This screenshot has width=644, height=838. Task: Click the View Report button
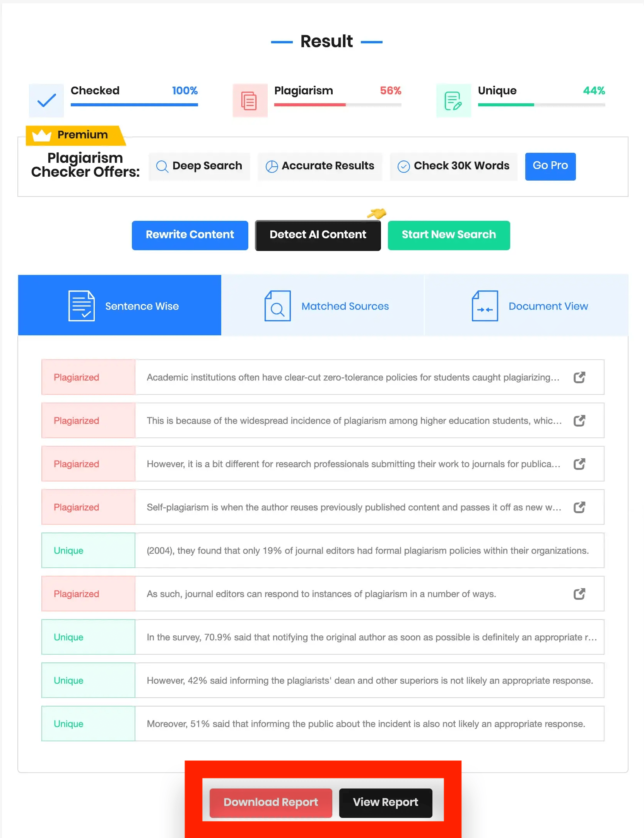point(386,803)
